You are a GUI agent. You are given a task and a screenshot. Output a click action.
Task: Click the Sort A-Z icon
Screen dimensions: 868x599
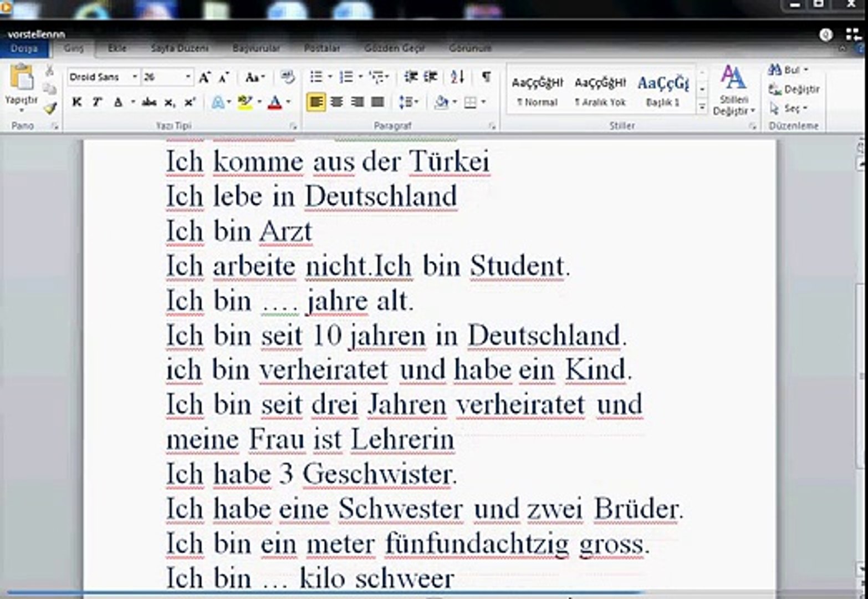click(457, 77)
